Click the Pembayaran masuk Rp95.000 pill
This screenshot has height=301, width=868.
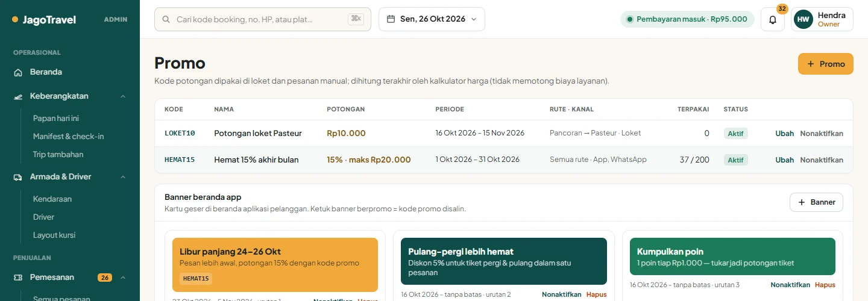point(687,19)
